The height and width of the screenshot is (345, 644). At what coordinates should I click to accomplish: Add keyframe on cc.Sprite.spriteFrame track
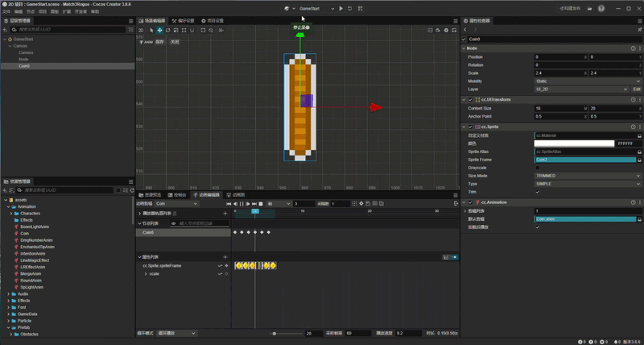pyautogui.click(x=226, y=266)
